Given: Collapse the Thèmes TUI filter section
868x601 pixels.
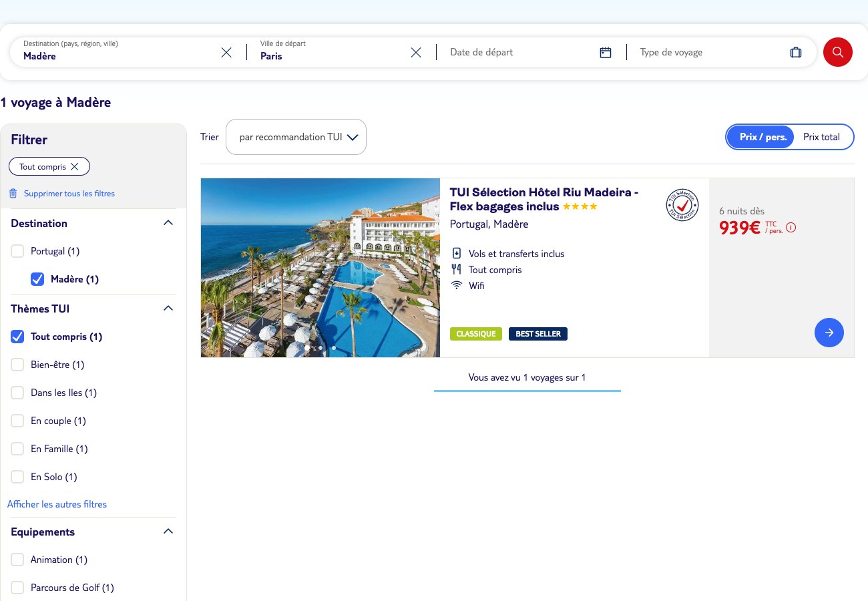Looking at the screenshot, I should 168,309.
